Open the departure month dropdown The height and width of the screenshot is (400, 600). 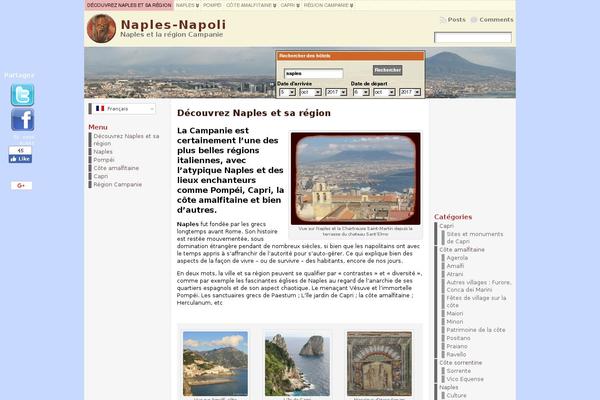click(x=384, y=92)
